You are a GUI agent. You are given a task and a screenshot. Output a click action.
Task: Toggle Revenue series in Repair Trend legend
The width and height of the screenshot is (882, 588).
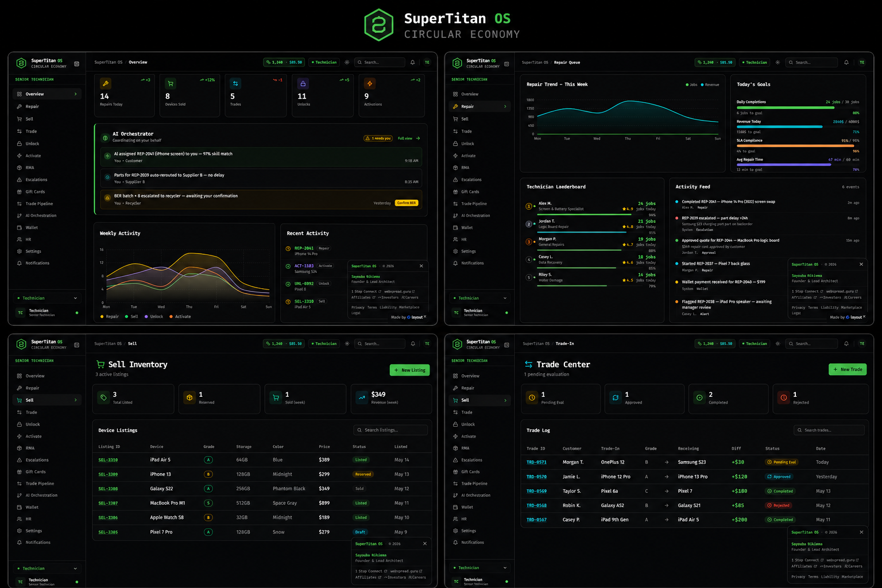click(710, 84)
